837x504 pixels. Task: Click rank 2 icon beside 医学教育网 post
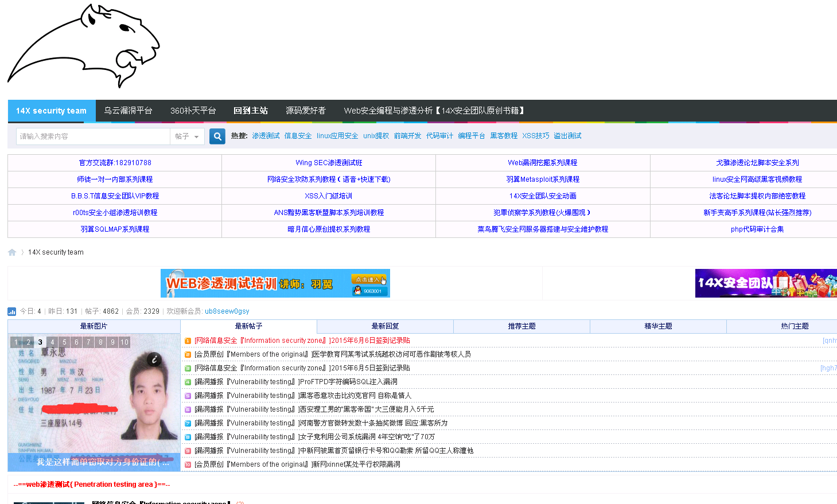click(188, 354)
